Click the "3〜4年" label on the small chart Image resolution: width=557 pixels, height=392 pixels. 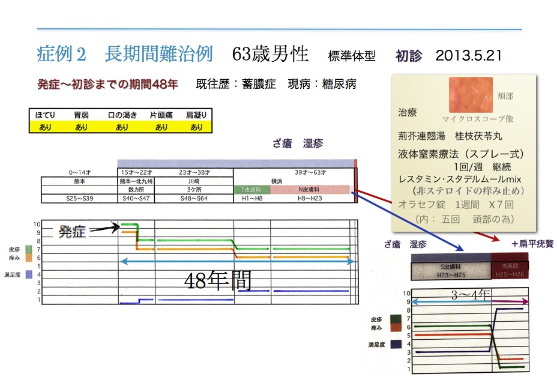471,295
